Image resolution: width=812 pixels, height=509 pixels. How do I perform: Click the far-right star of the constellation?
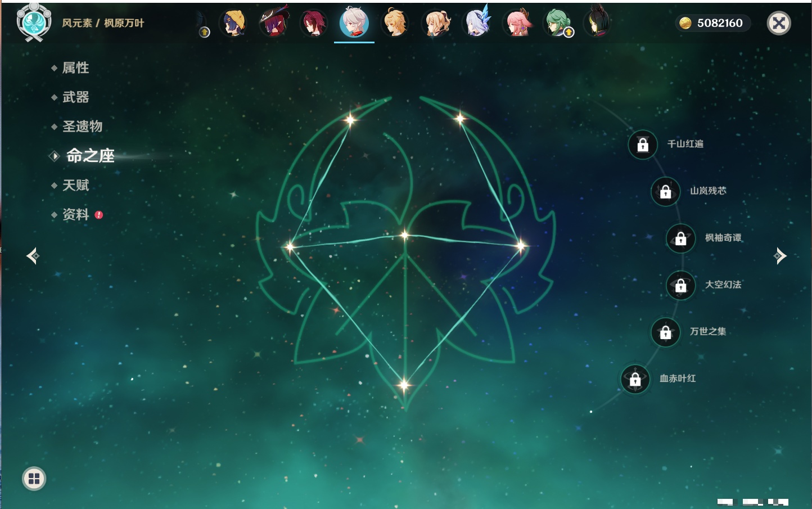(521, 245)
